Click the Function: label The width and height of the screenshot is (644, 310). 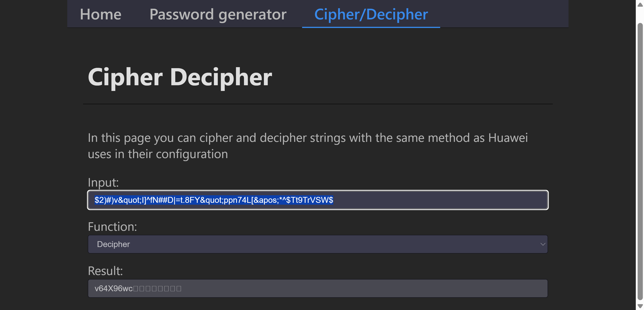(x=112, y=227)
